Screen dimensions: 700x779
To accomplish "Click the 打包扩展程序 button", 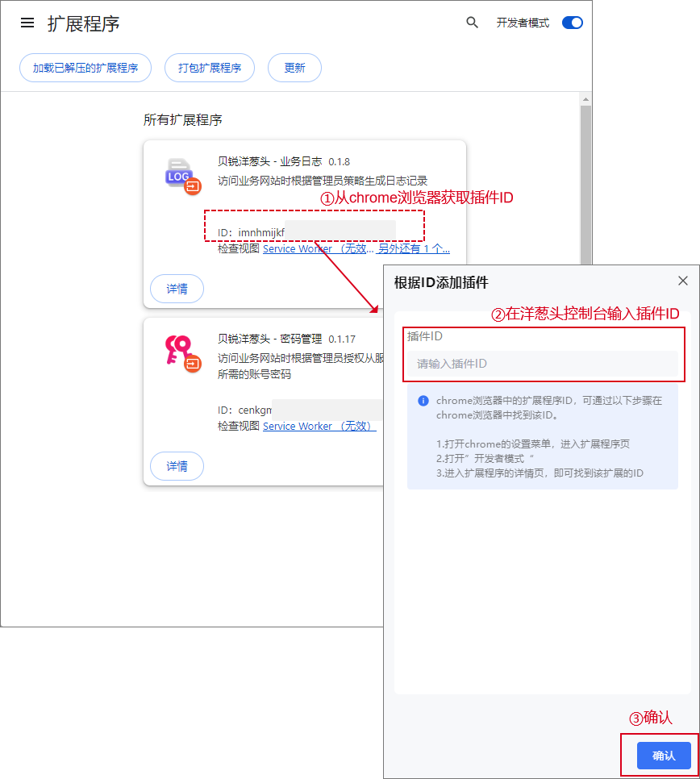I will click(x=210, y=68).
